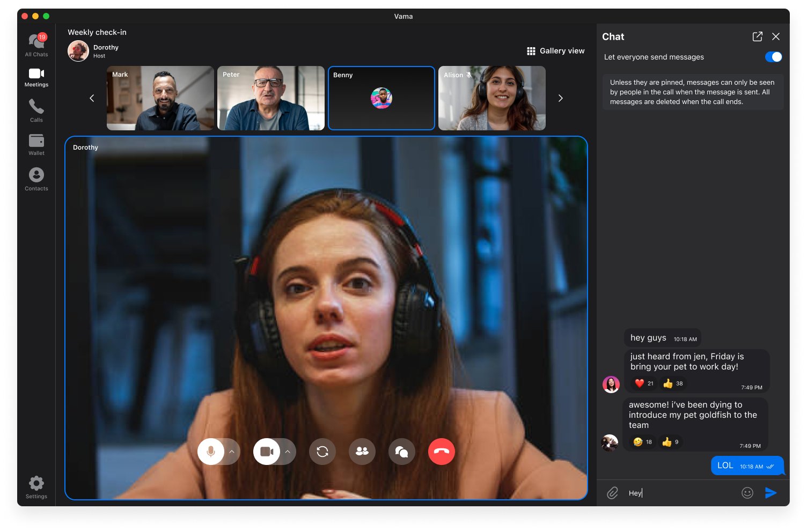The width and height of the screenshot is (807, 532).
Task: Switch to Gallery view
Action: (556, 51)
